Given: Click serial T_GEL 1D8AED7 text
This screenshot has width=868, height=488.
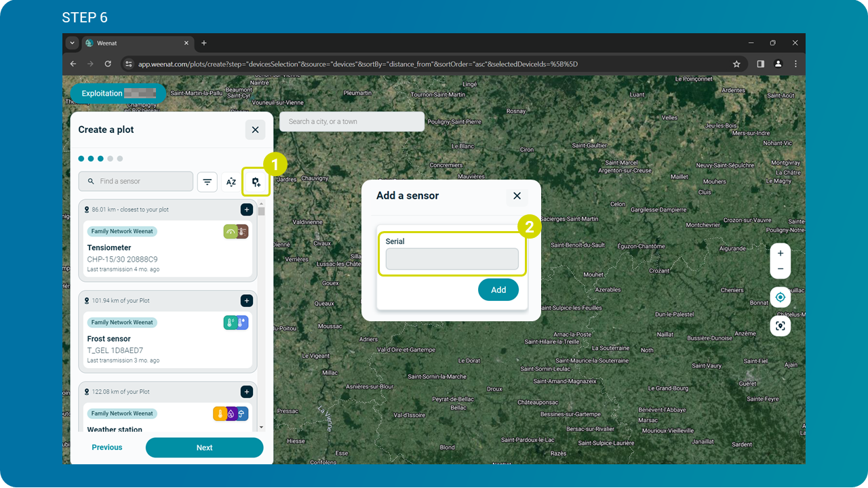Looking at the screenshot, I should (x=115, y=350).
